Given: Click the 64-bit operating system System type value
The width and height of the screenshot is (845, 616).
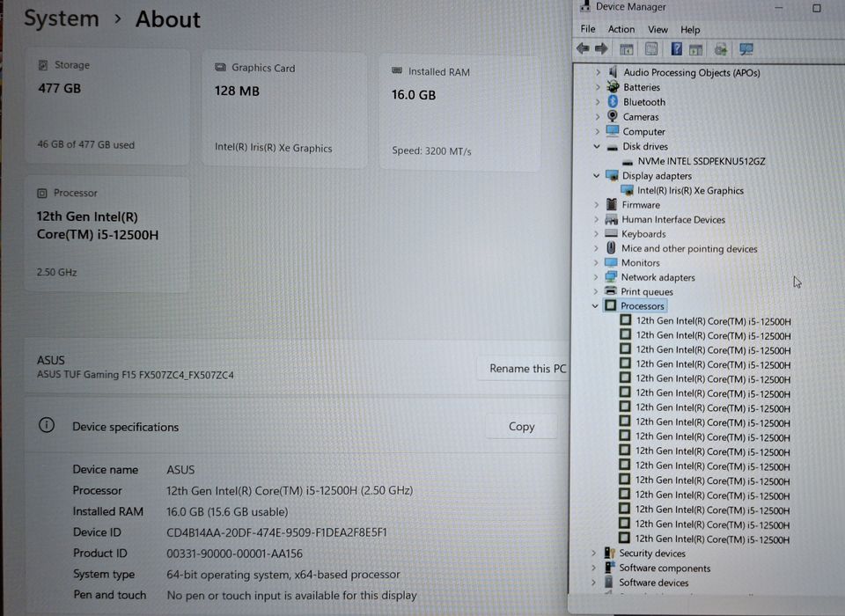Looking at the screenshot, I should coord(283,575).
